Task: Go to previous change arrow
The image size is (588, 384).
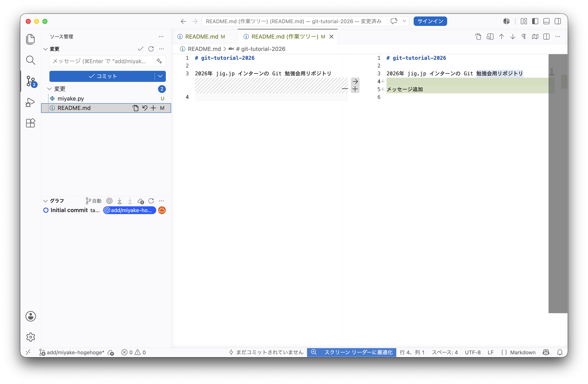Action: (501, 37)
